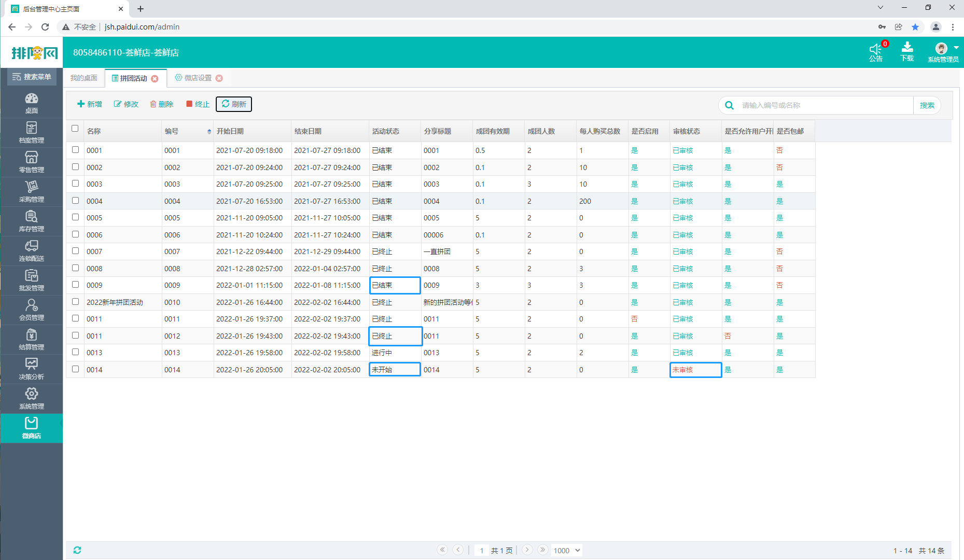Click the 搜索菜单 menu search button
The width and height of the screenshot is (964, 560).
coord(32,77)
